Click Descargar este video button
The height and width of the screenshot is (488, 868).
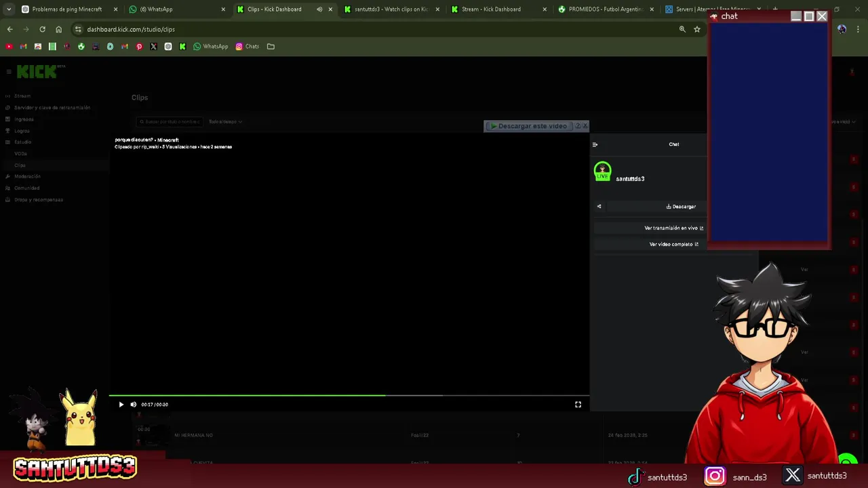(529, 126)
